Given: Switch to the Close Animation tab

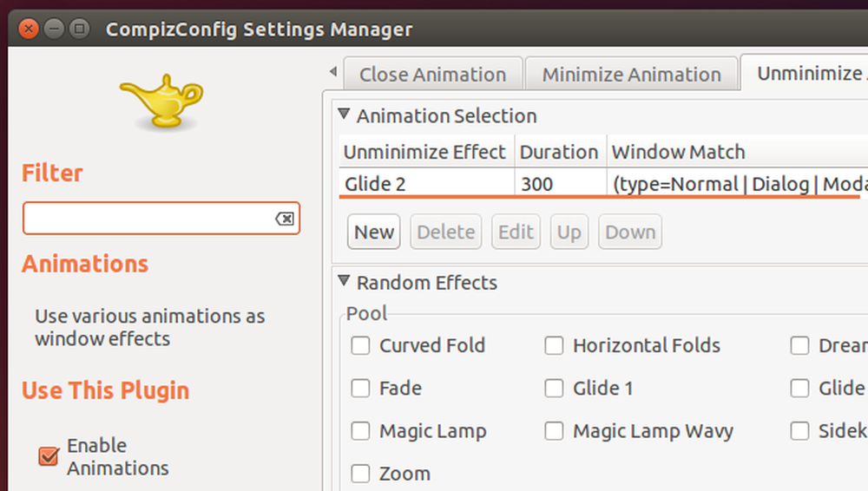Looking at the screenshot, I should point(433,75).
